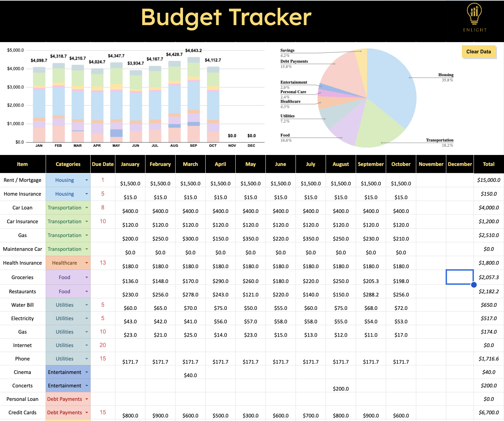The height and width of the screenshot is (421, 504).
Task: Expand the Groceries category dropdown
Action: tap(87, 277)
